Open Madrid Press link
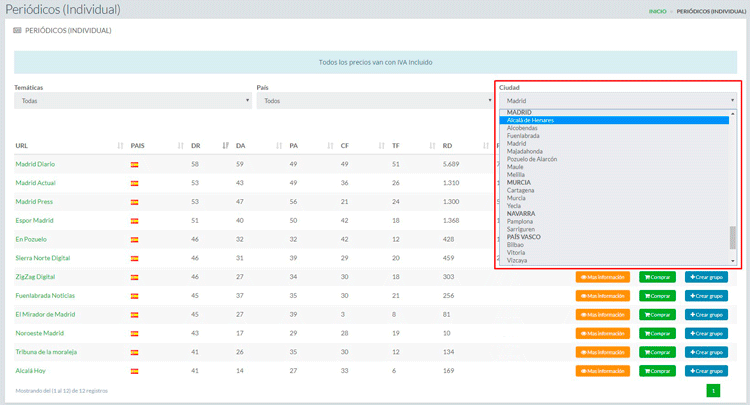The image size is (750, 405). click(x=34, y=202)
